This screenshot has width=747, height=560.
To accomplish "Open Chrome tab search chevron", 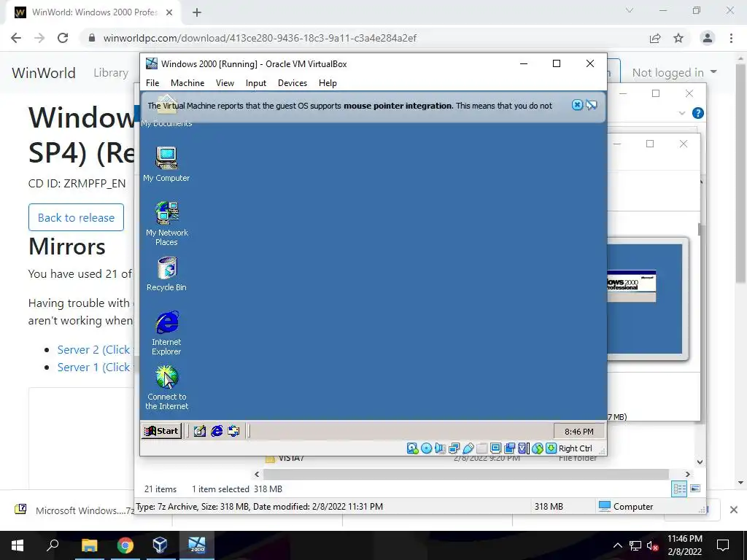I will coord(630,10).
